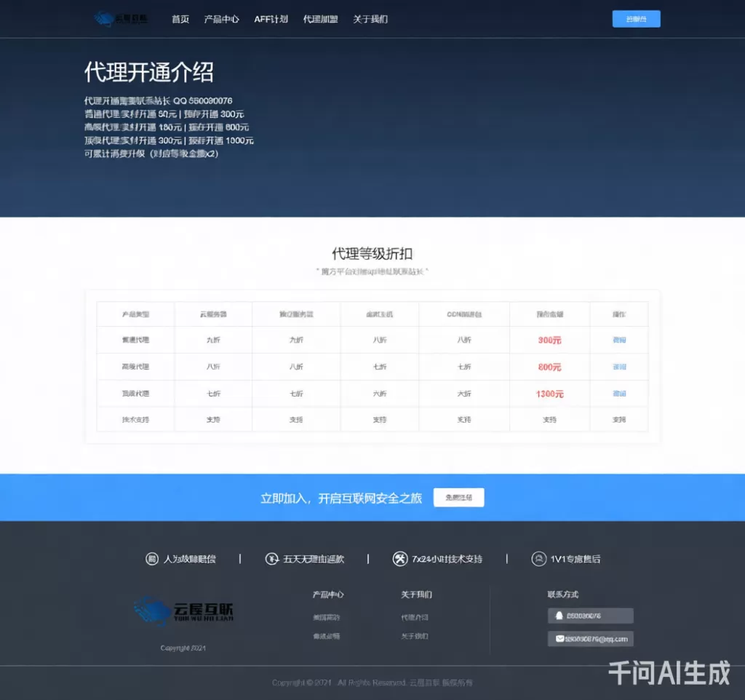Click the header logo in the navigation bar
Image resolution: width=745 pixels, height=700 pixels.
pos(121,19)
